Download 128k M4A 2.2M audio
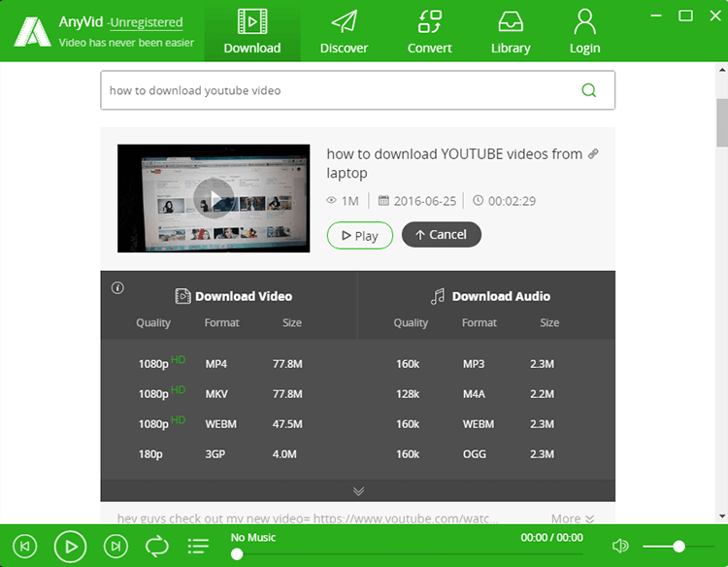Screen dimensions: 728x567 pyautogui.click(x=475, y=394)
